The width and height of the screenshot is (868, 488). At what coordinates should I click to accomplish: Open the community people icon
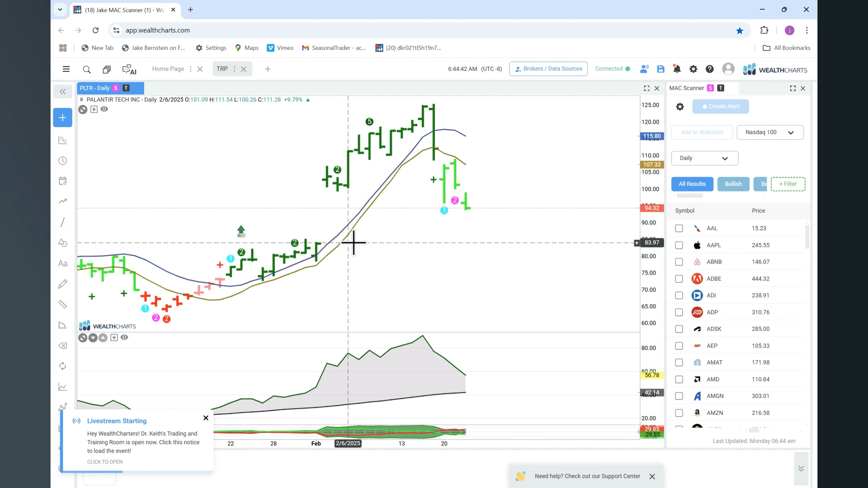pyautogui.click(x=644, y=69)
